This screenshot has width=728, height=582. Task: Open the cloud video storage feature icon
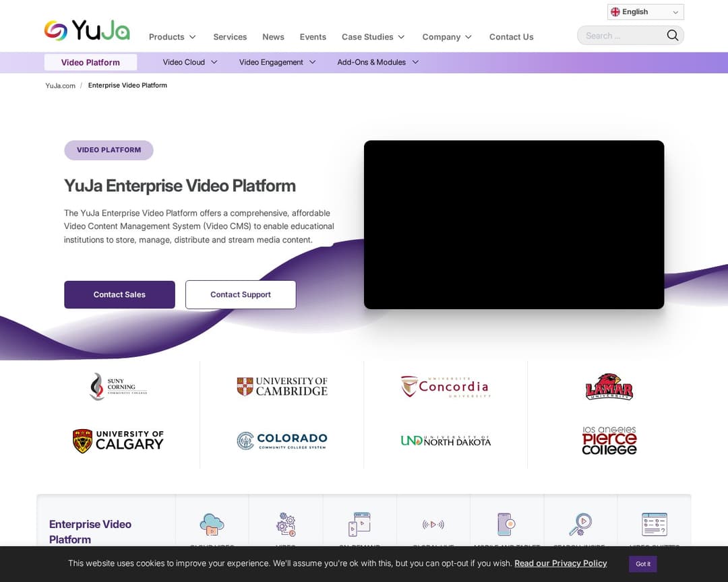212,524
